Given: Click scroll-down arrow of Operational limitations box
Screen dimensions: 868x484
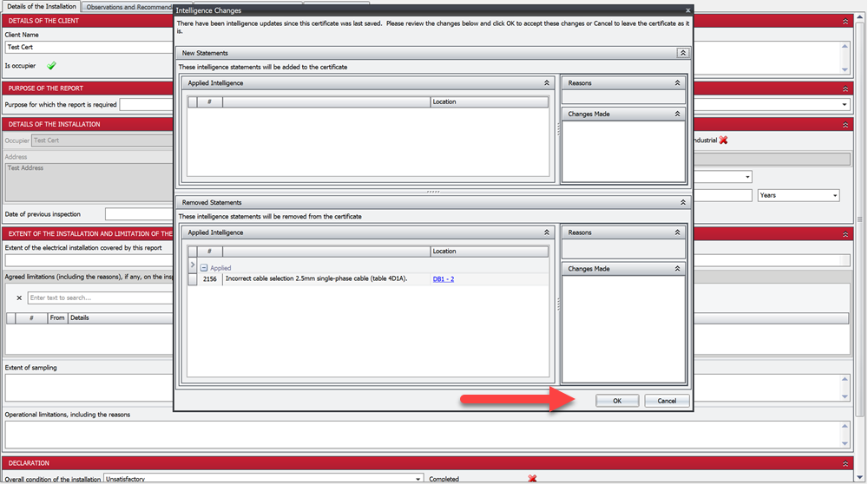Looking at the screenshot, I should click(845, 443).
